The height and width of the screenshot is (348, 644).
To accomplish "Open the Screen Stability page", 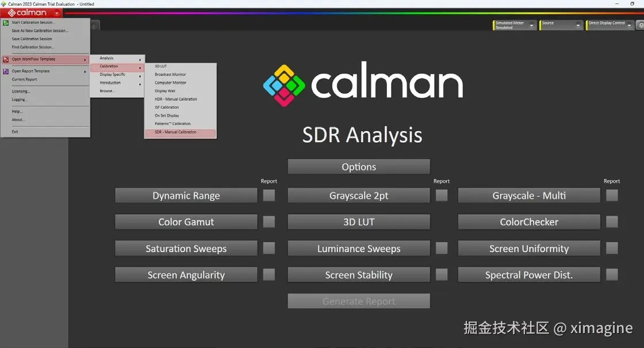I will [x=359, y=274].
